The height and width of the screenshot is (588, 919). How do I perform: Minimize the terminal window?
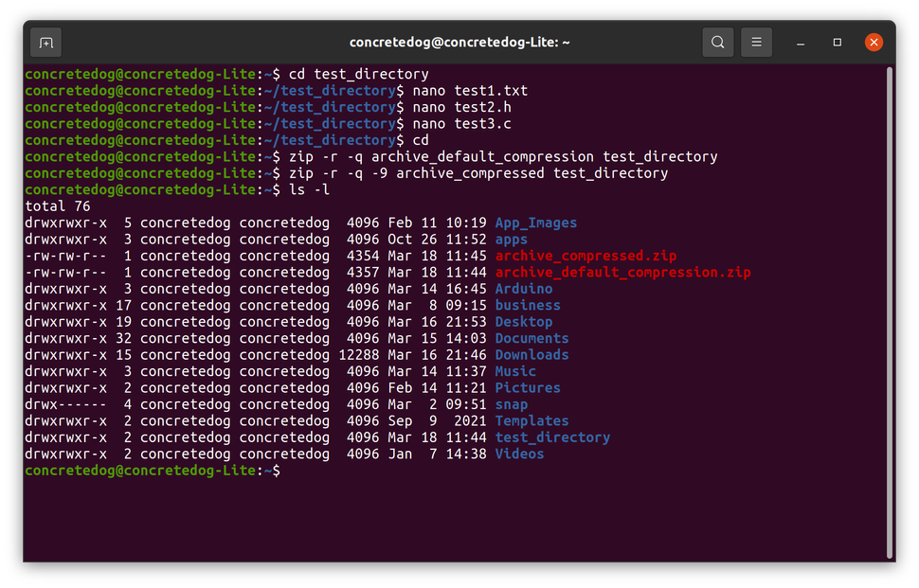800,42
